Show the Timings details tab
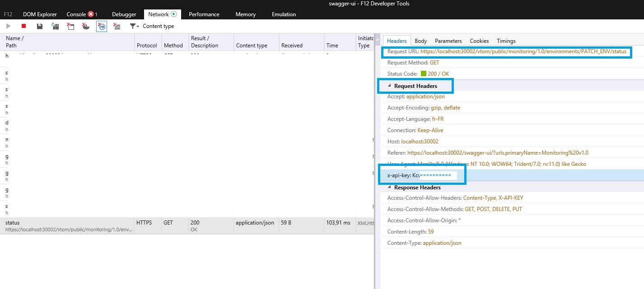This screenshot has height=289, width=644. tap(506, 41)
